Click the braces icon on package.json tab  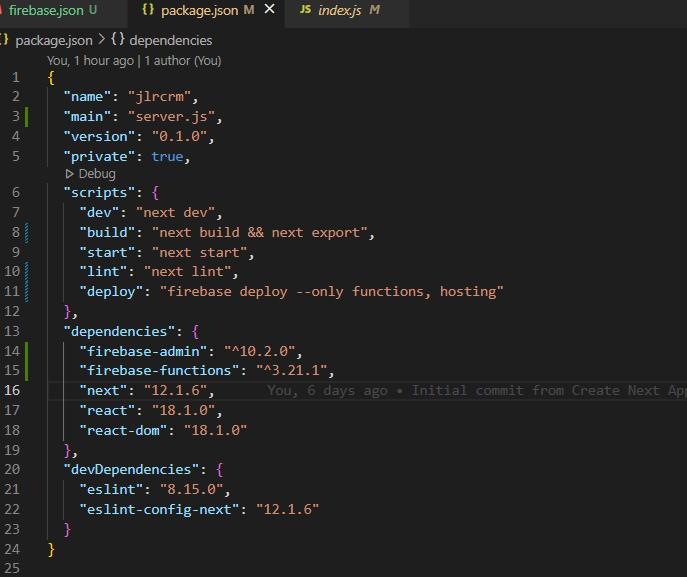click(x=148, y=10)
